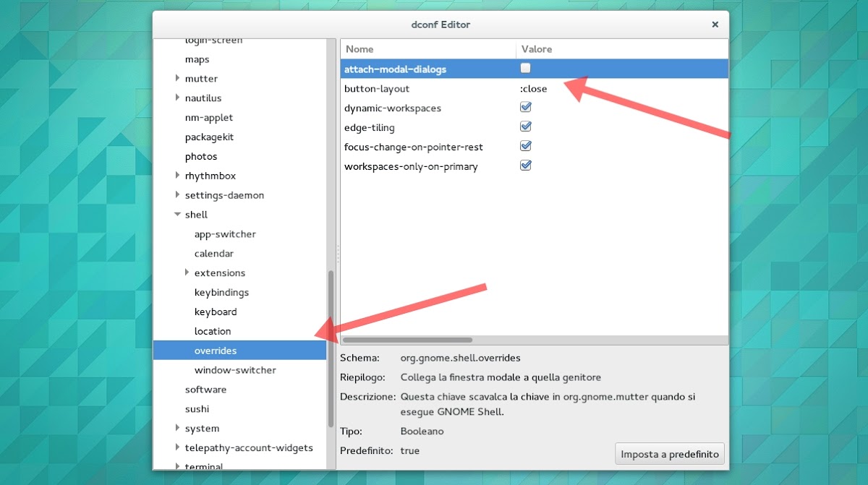Select the extensions tree label
The image size is (868, 485).
point(220,272)
